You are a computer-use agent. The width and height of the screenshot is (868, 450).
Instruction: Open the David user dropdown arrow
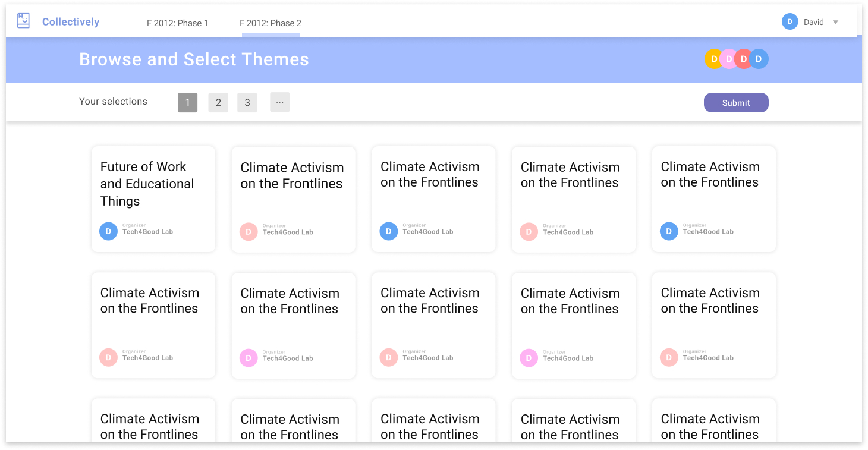[835, 23]
